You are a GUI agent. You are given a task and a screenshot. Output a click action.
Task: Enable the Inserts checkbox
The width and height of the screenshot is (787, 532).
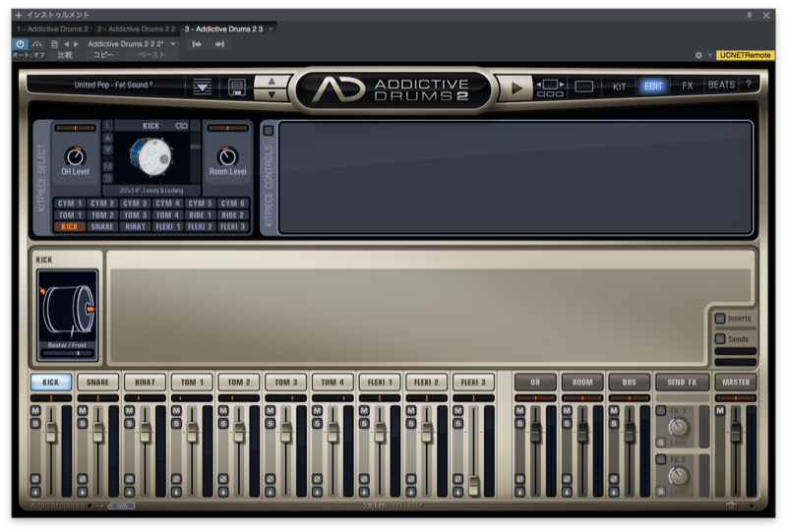pos(720,319)
